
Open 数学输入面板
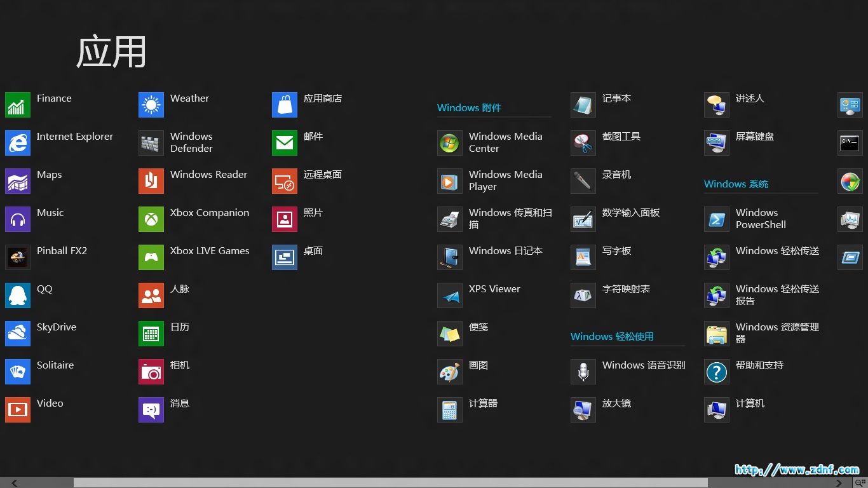[583, 219]
